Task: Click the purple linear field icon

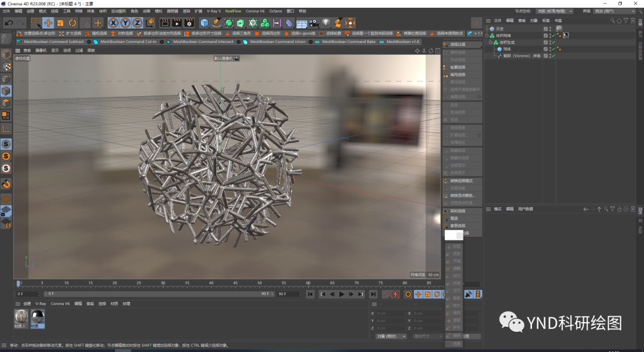Action: coord(277,23)
